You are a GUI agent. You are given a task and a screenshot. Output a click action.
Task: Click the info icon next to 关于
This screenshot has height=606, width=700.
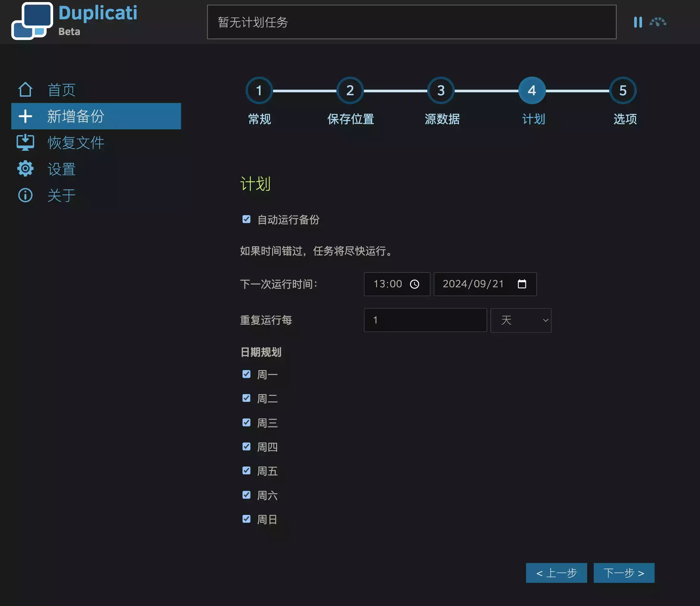(25, 195)
